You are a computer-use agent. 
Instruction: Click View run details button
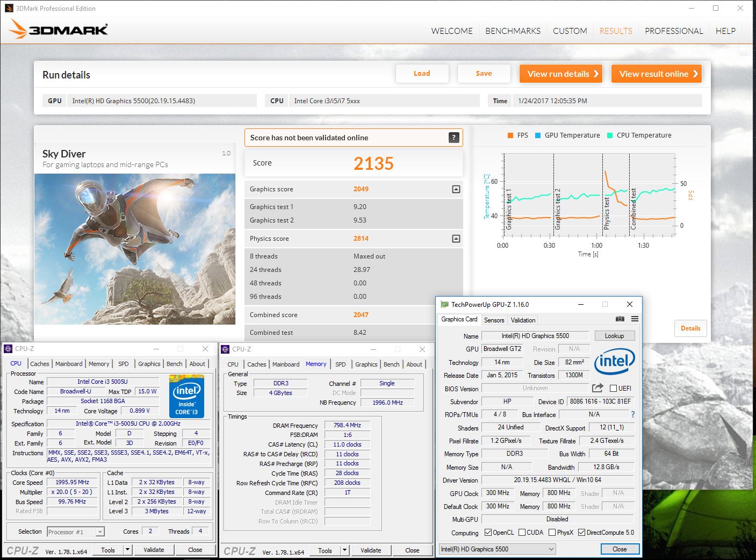tap(561, 74)
